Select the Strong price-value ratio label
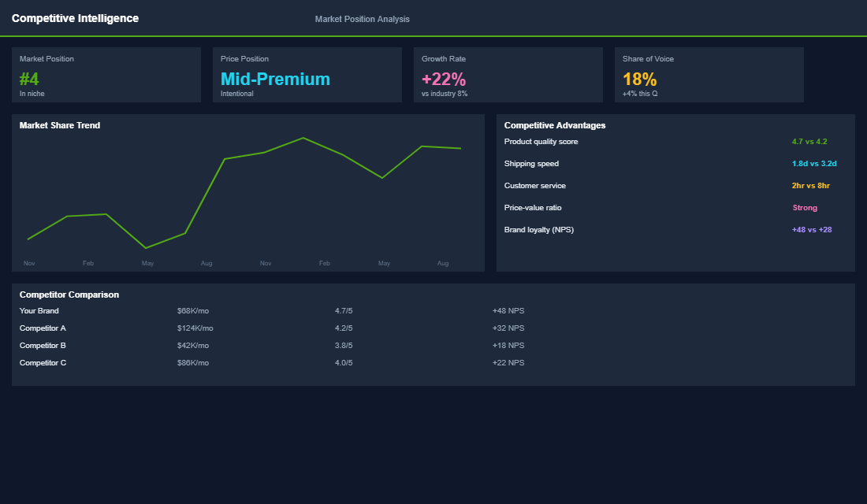Image resolution: width=867 pixels, height=504 pixels. (x=805, y=207)
